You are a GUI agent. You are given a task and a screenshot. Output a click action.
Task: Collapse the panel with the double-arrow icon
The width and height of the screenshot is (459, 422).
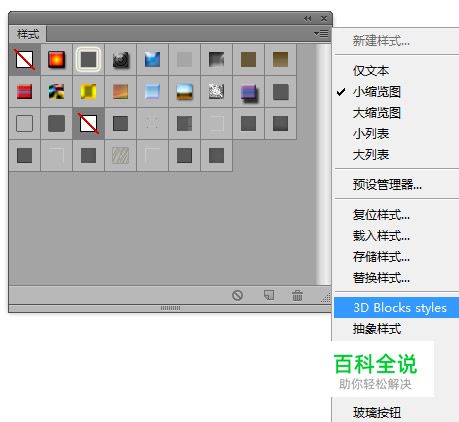[307, 19]
